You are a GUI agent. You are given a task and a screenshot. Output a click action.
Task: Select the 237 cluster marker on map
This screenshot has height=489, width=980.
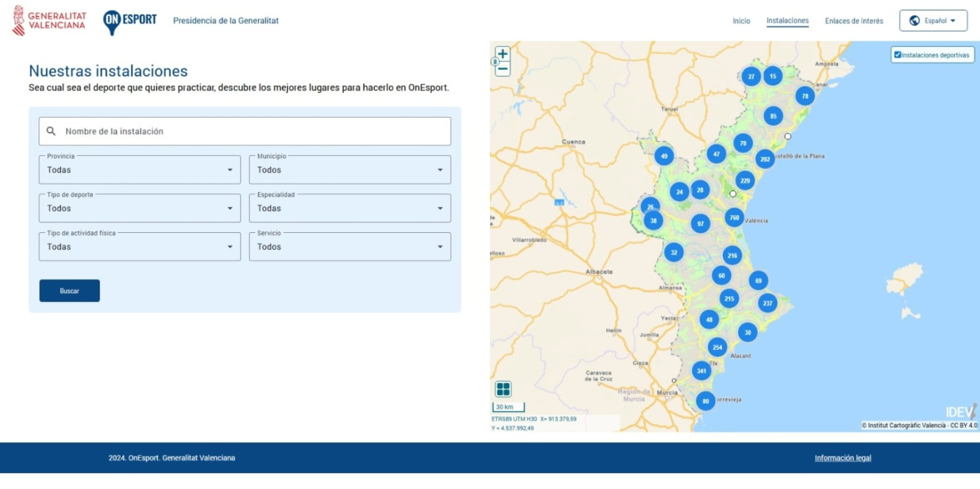click(x=767, y=303)
